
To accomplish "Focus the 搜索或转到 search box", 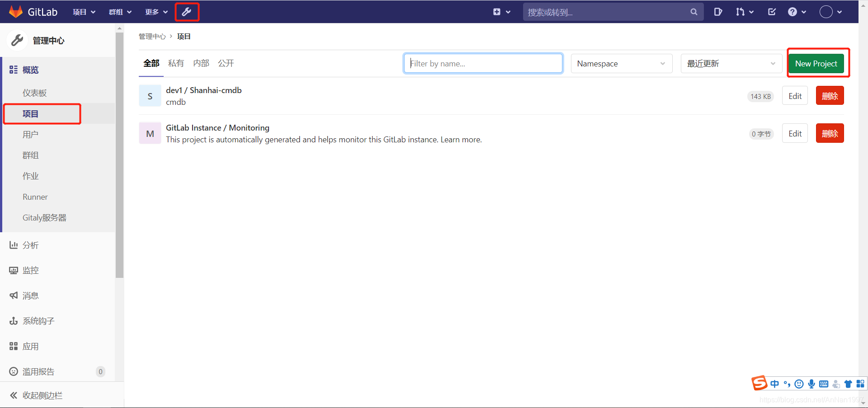I will (x=613, y=12).
